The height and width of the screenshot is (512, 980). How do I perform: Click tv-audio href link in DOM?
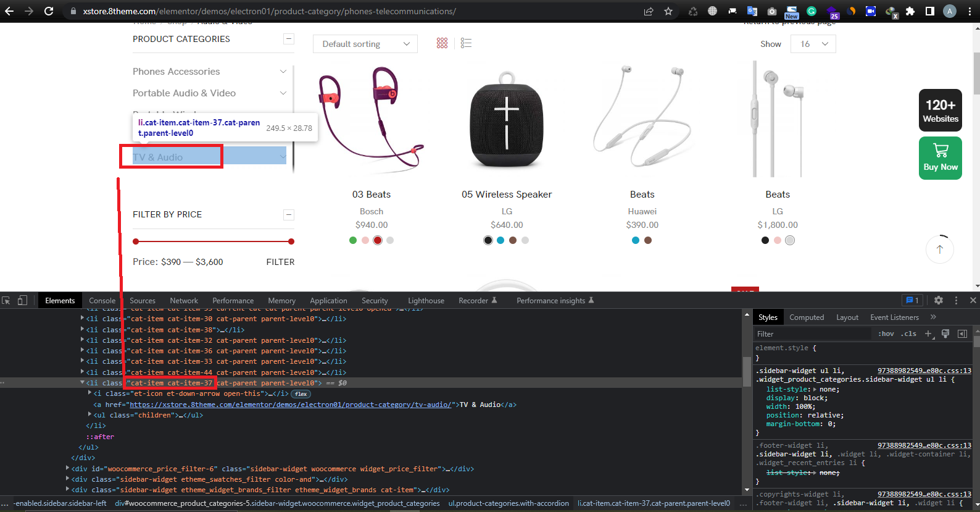click(x=290, y=405)
